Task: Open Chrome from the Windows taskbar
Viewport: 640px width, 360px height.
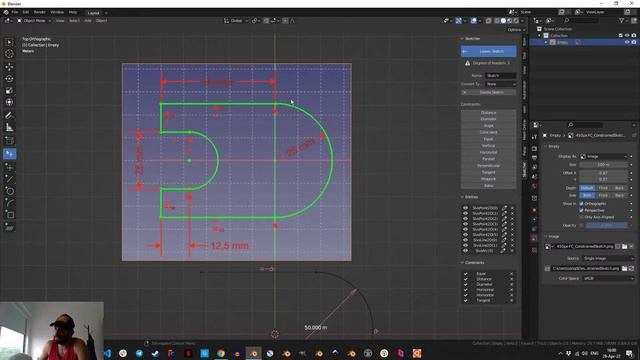Action: (x=221, y=353)
